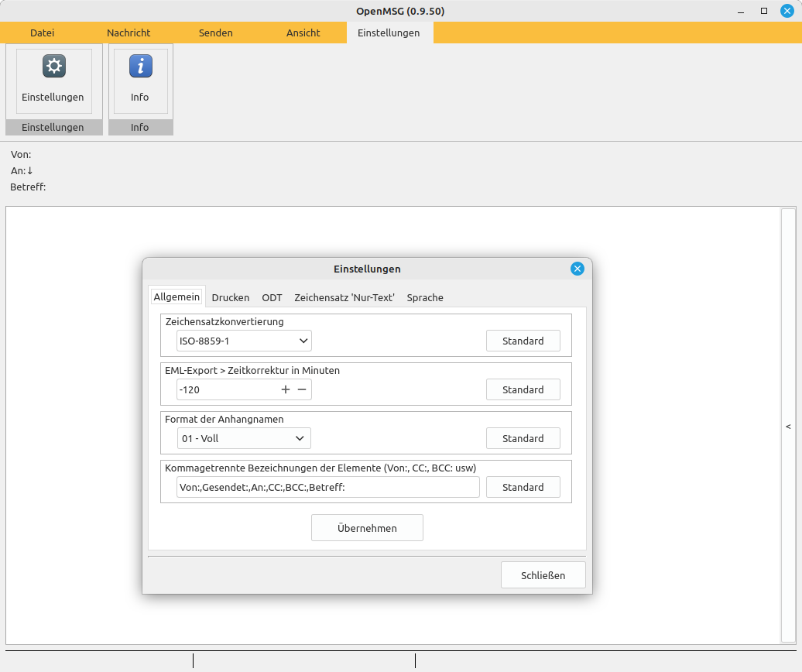Screen dimensions: 802x672
Task: Click the Schließen button
Action: point(543,575)
